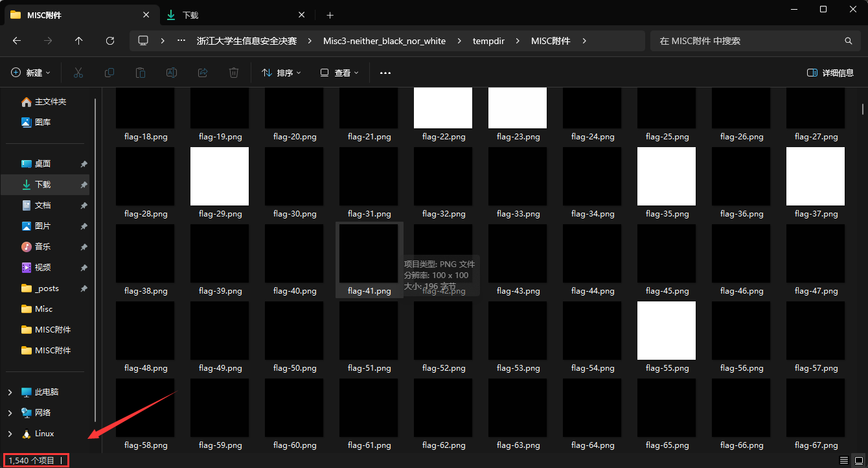Switch to large thumbnails view in status bar
Image resolution: width=868 pixels, height=468 pixels.
[860, 460]
